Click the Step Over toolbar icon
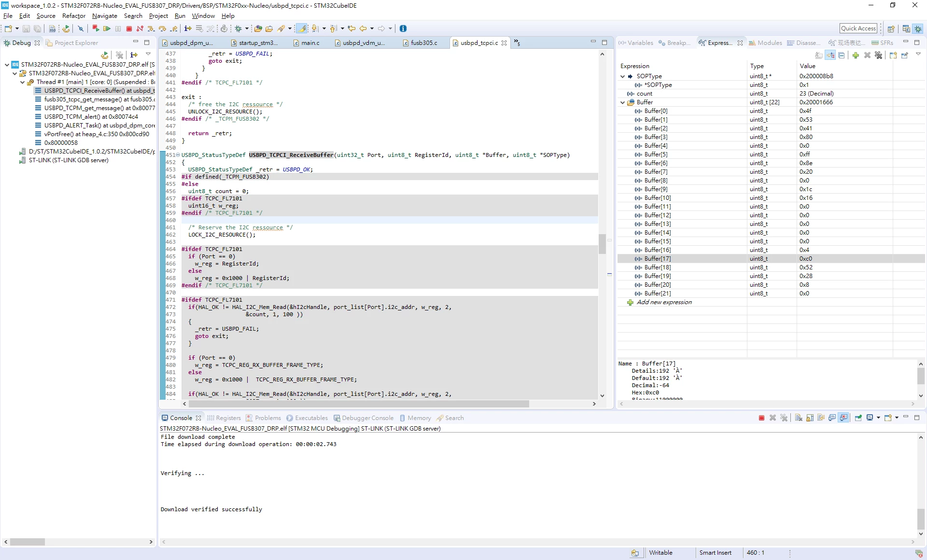The width and height of the screenshot is (927, 560). tap(162, 29)
